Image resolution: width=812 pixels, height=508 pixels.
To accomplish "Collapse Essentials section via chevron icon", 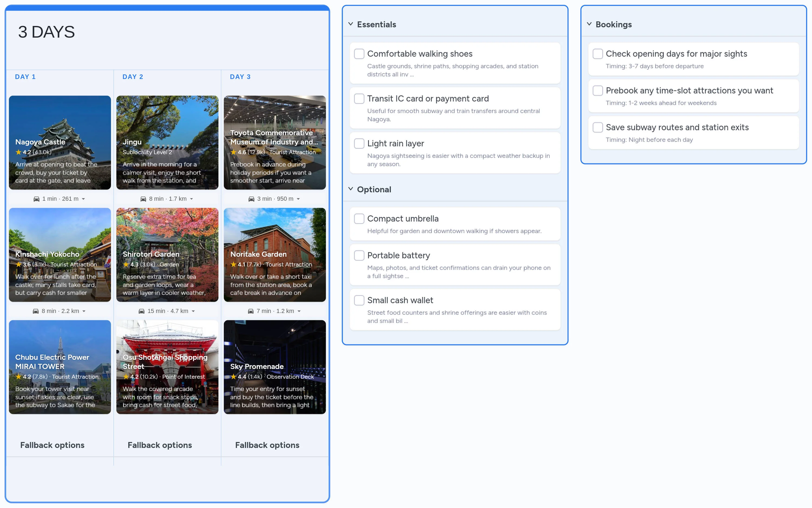I will tap(351, 24).
